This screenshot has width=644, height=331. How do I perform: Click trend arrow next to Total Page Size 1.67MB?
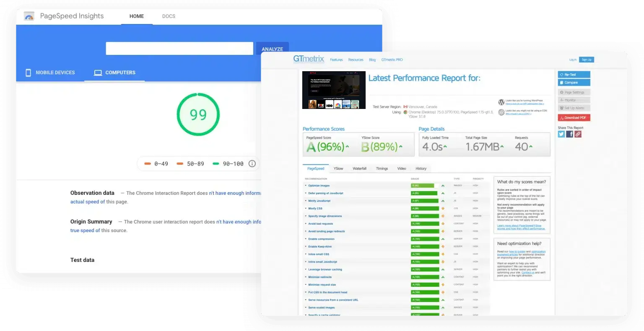tap(502, 147)
